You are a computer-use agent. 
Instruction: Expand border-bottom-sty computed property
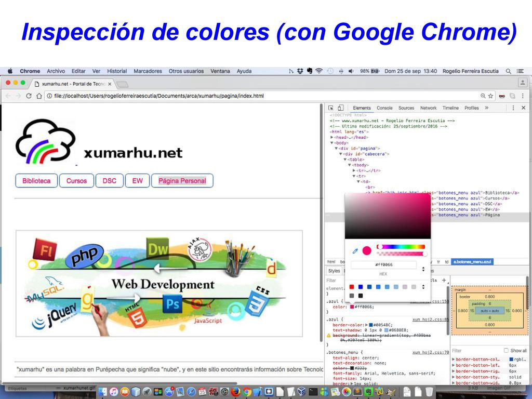click(454, 377)
